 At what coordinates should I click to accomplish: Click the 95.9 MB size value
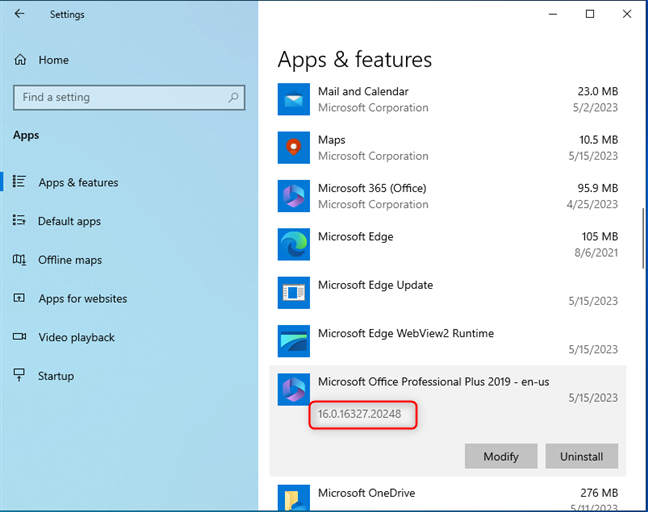pyautogui.click(x=598, y=188)
